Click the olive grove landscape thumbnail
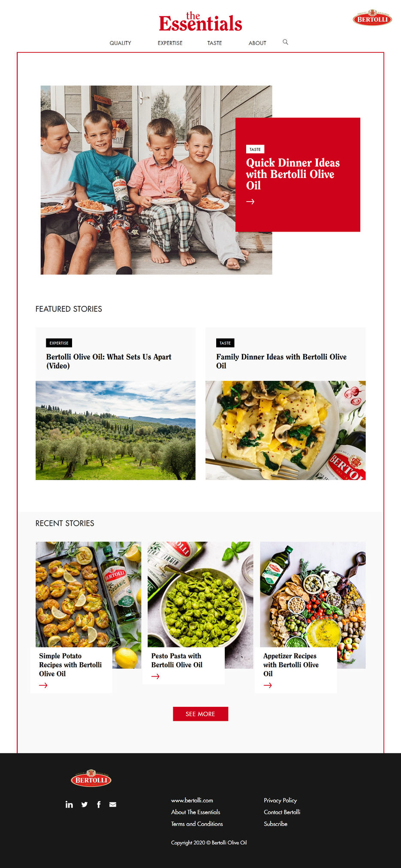401x868 pixels. coord(115,430)
